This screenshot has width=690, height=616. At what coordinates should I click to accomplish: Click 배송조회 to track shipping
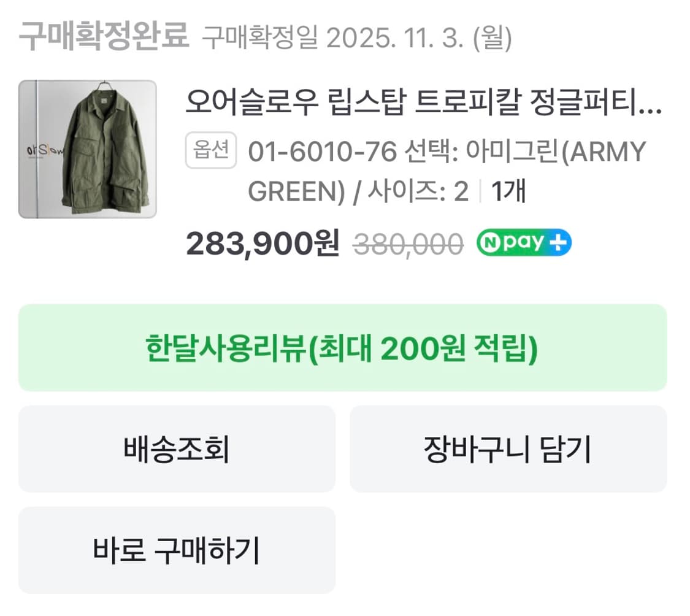tap(176, 449)
